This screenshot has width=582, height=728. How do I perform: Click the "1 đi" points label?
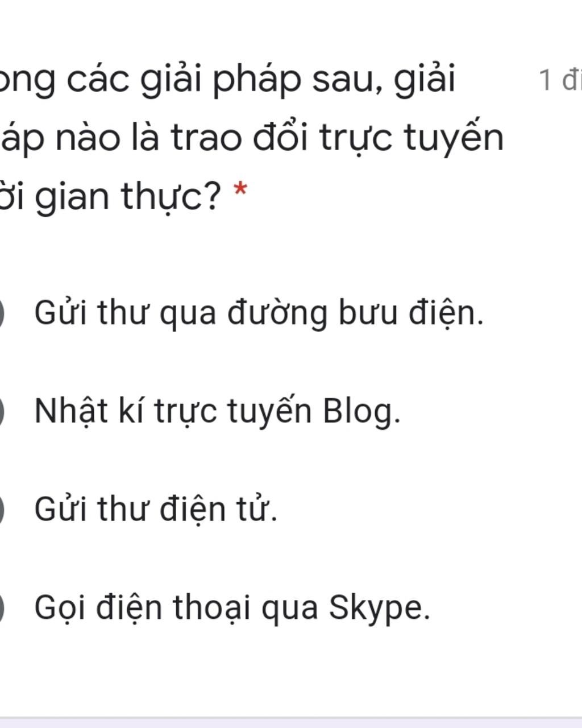click(x=559, y=80)
